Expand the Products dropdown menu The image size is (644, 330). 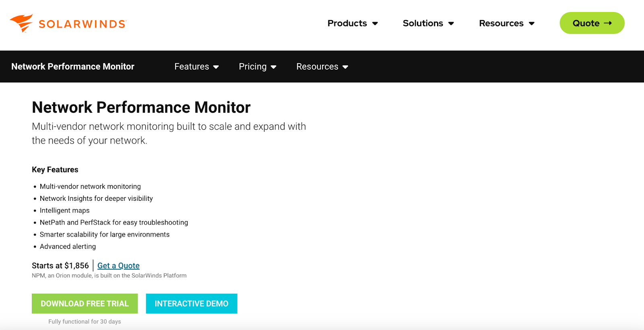point(347,23)
